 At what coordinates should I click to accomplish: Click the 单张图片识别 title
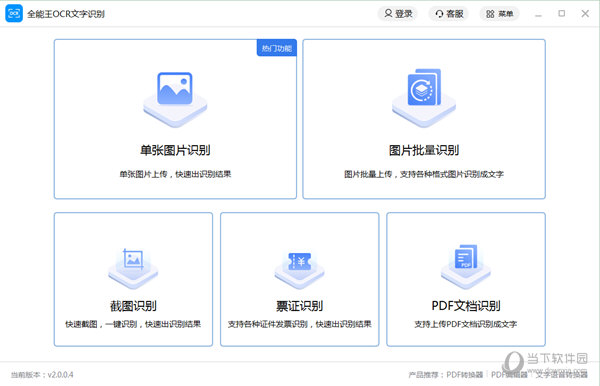175,150
